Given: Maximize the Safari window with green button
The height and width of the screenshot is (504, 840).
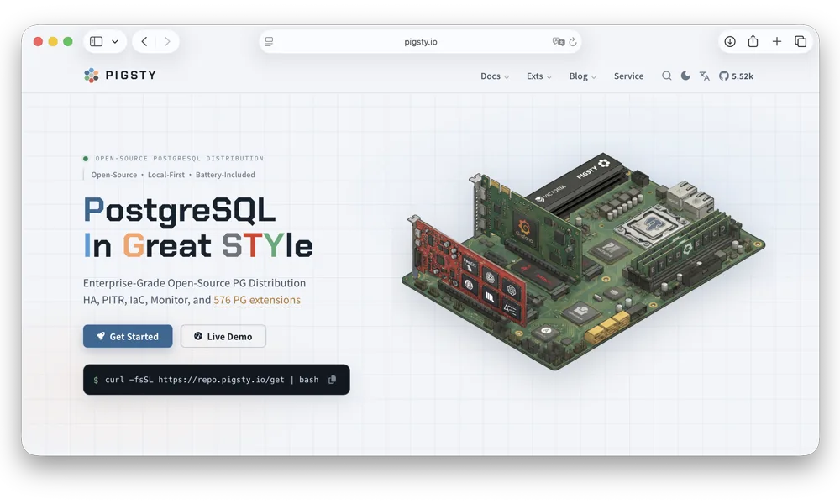Looking at the screenshot, I should pyautogui.click(x=68, y=41).
